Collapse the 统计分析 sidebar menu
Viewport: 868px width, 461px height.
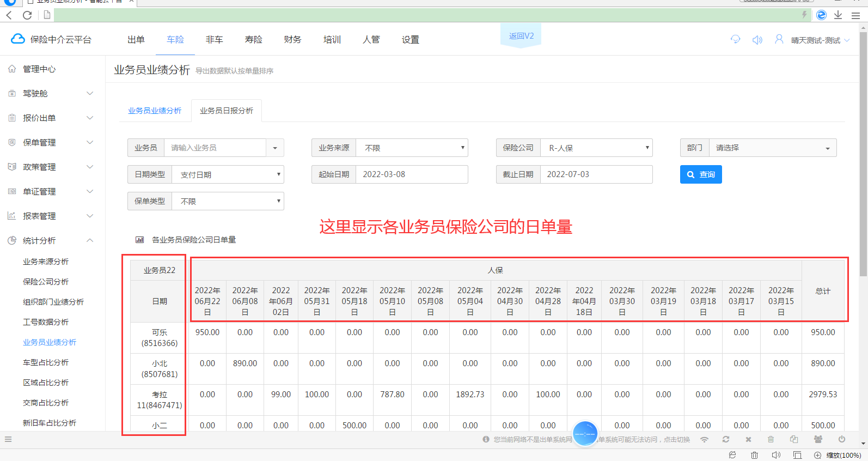52,240
